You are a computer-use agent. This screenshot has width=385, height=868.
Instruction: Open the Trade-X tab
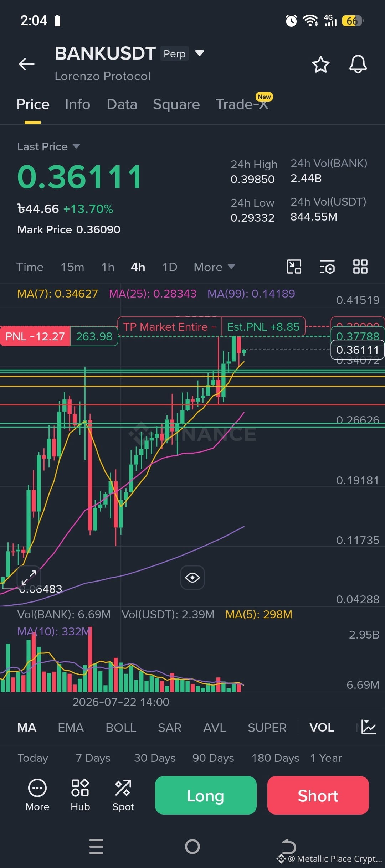(x=242, y=104)
